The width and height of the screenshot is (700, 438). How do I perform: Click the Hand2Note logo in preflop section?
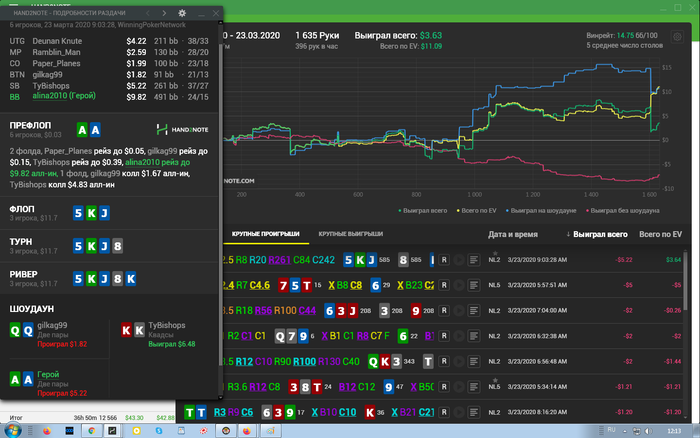coord(182,129)
